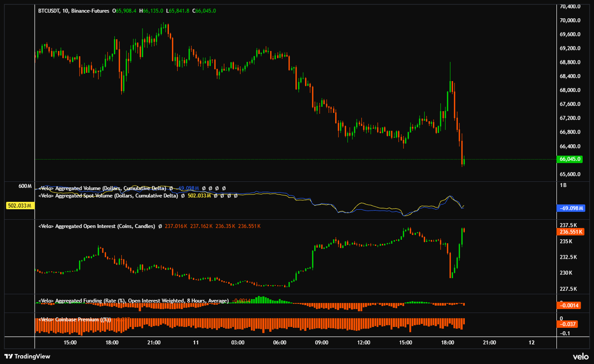Click the 06:00 time axis label
This screenshot has height=364, width=594.
click(280, 343)
